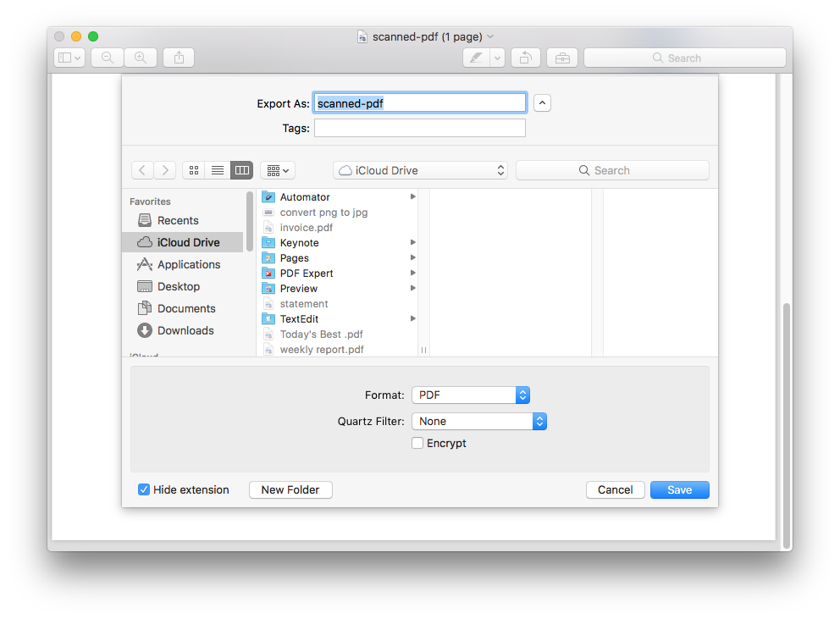This screenshot has width=840, height=619.
Task: Select the Pages folder
Action: tap(339, 257)
